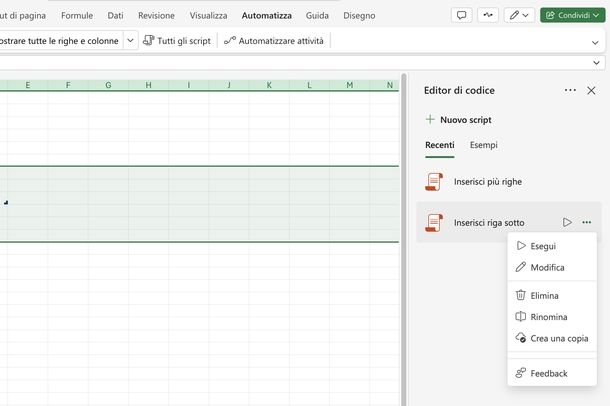
Task: Click the 'Inserisci più righe' script icon
Action: coord(434,181)
